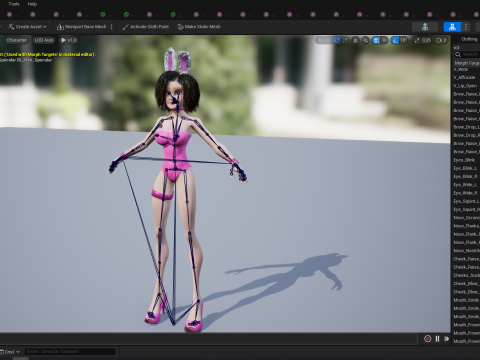Screen dimensions: 480x360
Task: Open the Cmd console type dropdown
Action: click(10, 352)
